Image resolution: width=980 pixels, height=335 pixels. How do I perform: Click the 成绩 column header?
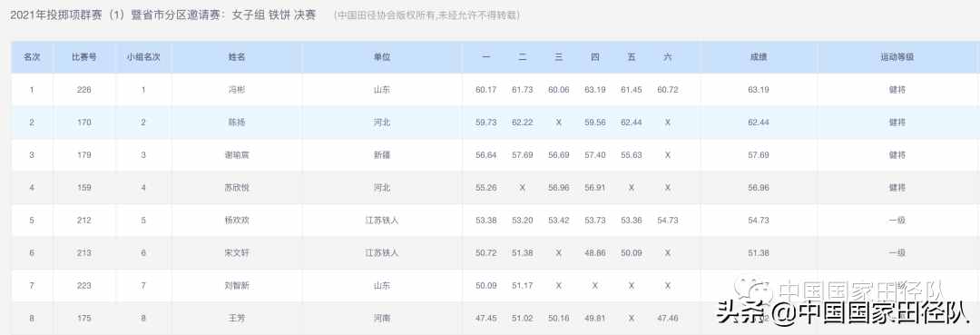pos(758,57)
